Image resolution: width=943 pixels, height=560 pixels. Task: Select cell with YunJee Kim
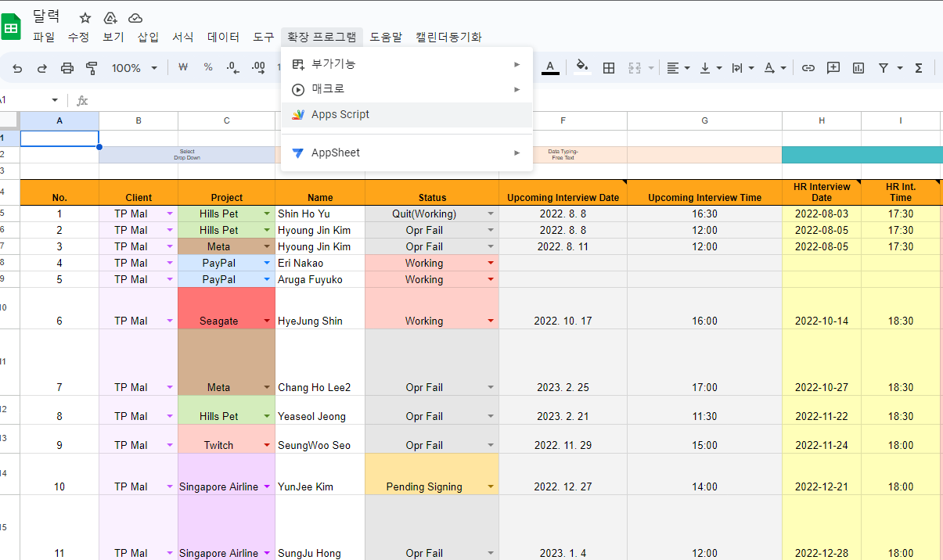[320, 474]
